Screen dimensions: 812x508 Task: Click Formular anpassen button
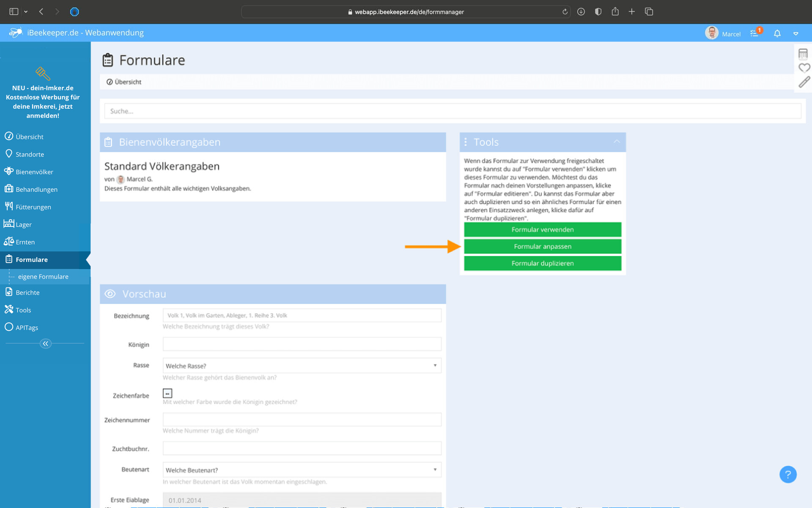coord(543,246)
